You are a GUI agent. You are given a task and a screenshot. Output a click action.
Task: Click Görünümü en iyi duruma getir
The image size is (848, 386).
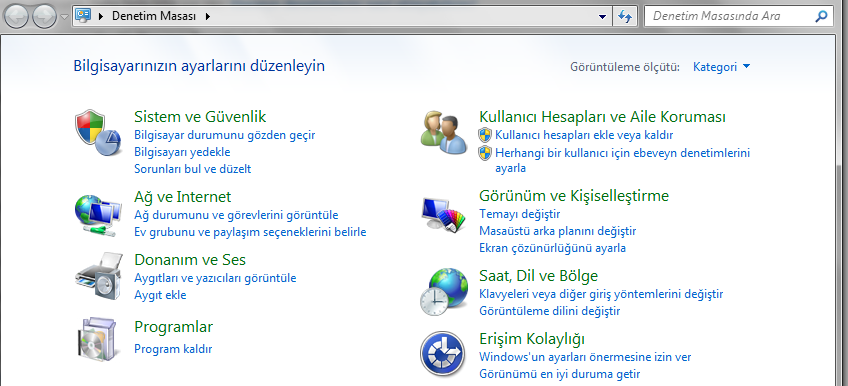pos(560,374)
